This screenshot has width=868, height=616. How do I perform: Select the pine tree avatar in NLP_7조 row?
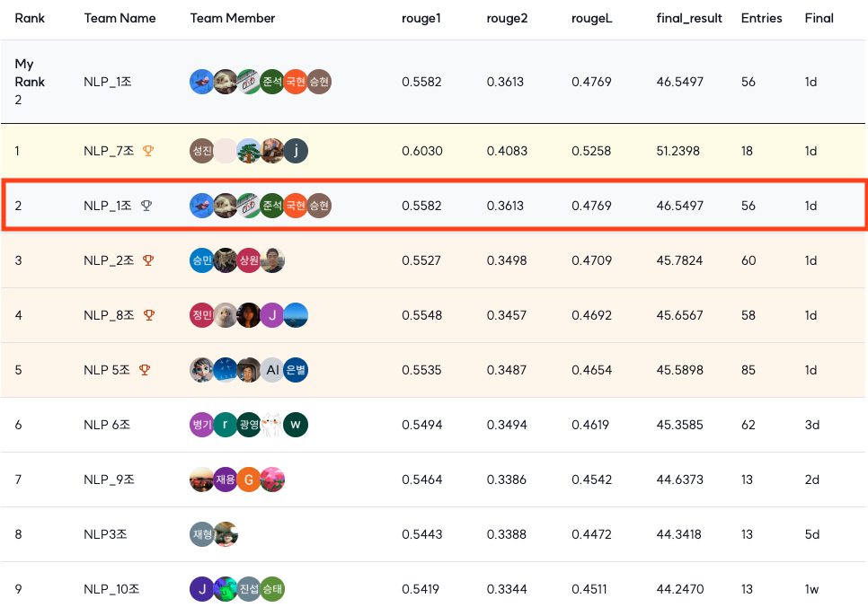tap(249, 150)
